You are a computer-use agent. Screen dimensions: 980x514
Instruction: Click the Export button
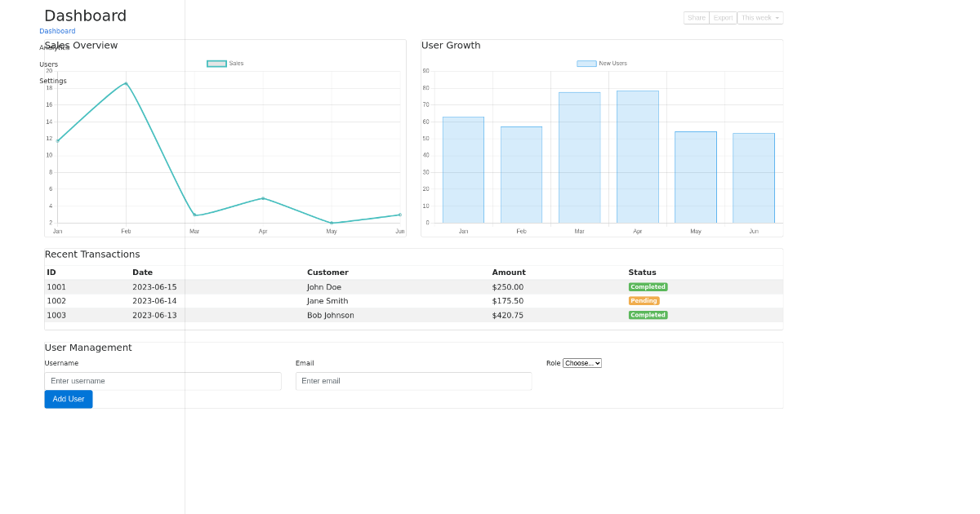722,17
